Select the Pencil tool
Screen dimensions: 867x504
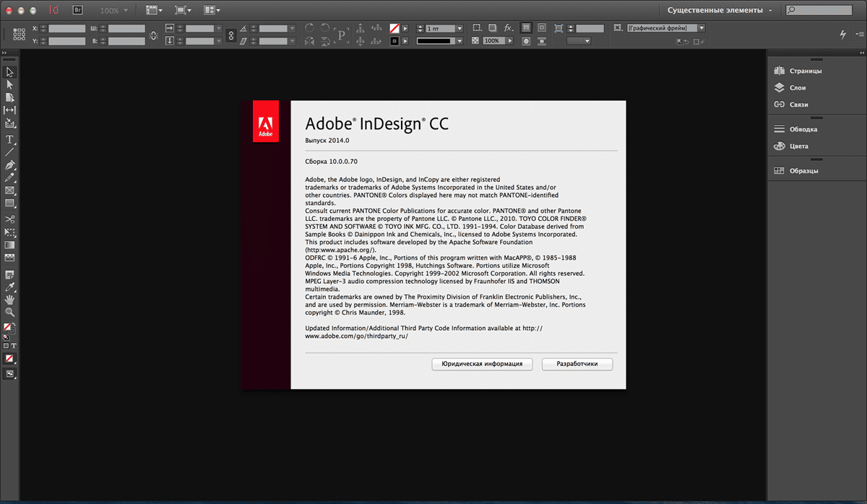point(10,178)
